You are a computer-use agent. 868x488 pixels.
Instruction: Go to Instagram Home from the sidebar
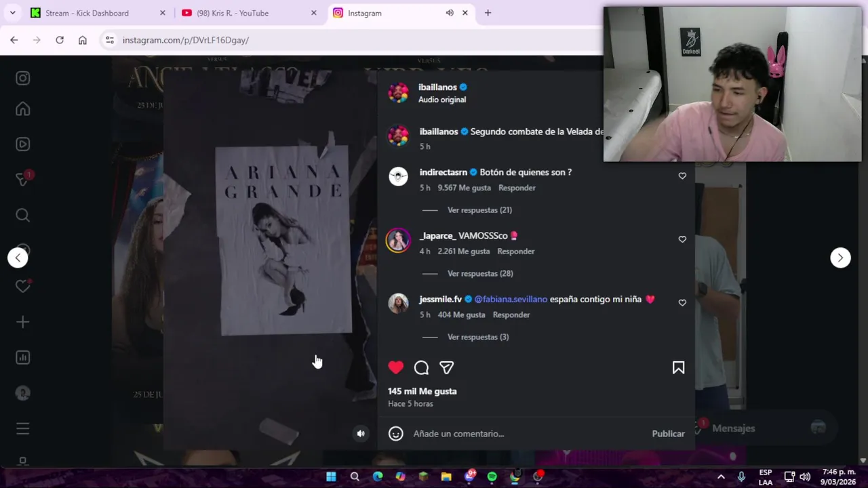pos(23,109)
